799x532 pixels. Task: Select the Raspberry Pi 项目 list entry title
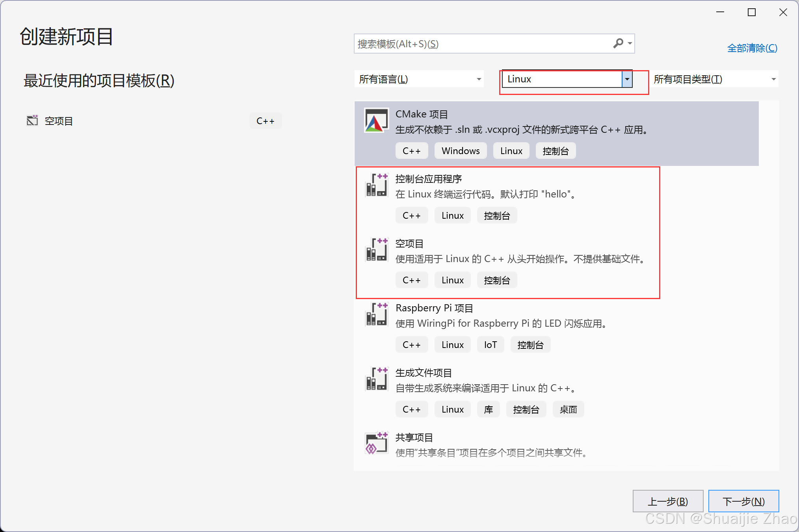[x=434, y=308]
